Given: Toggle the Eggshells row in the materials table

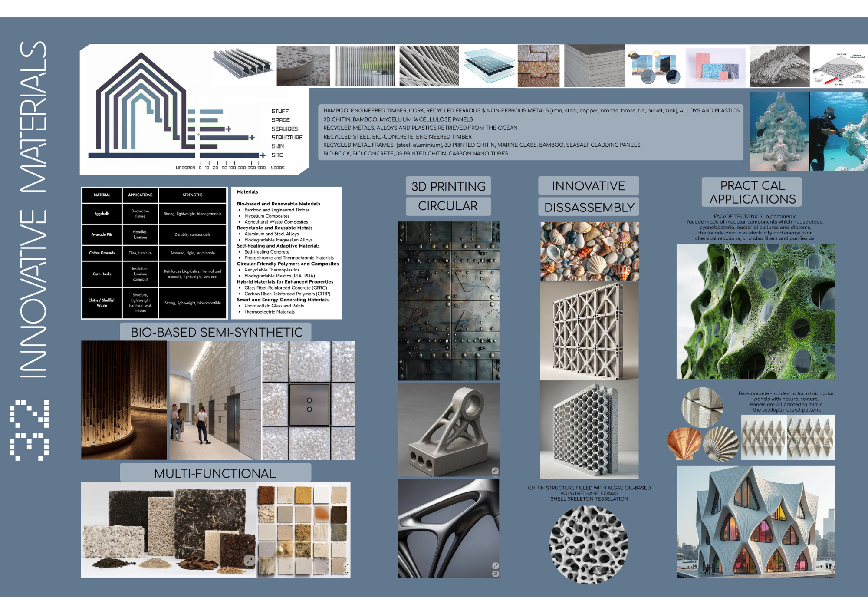Looking at the screenshot, I should [x=102, y=214].
